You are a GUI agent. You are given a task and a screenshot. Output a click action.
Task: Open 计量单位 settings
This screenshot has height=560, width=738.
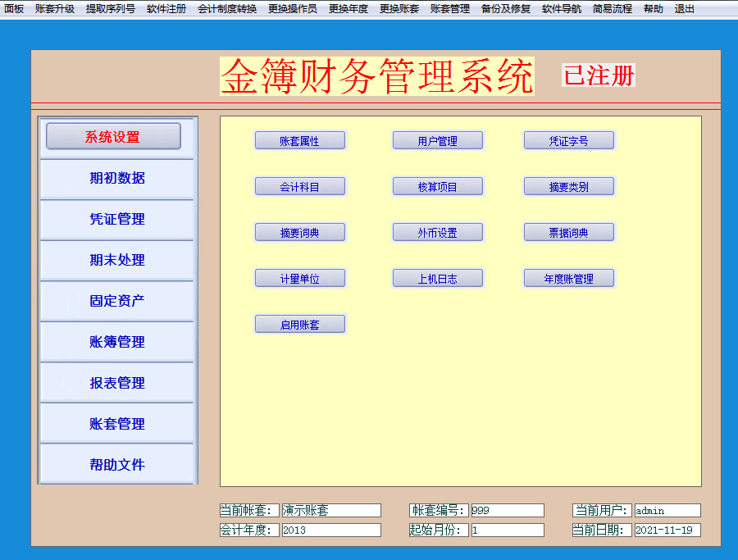tap(300, 278)
